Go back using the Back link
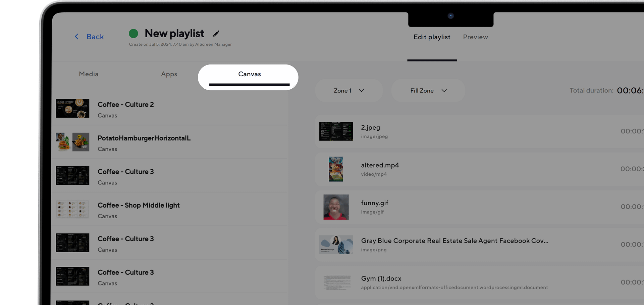The width and height of the screenshot is (644, 305). coord(95,37)
